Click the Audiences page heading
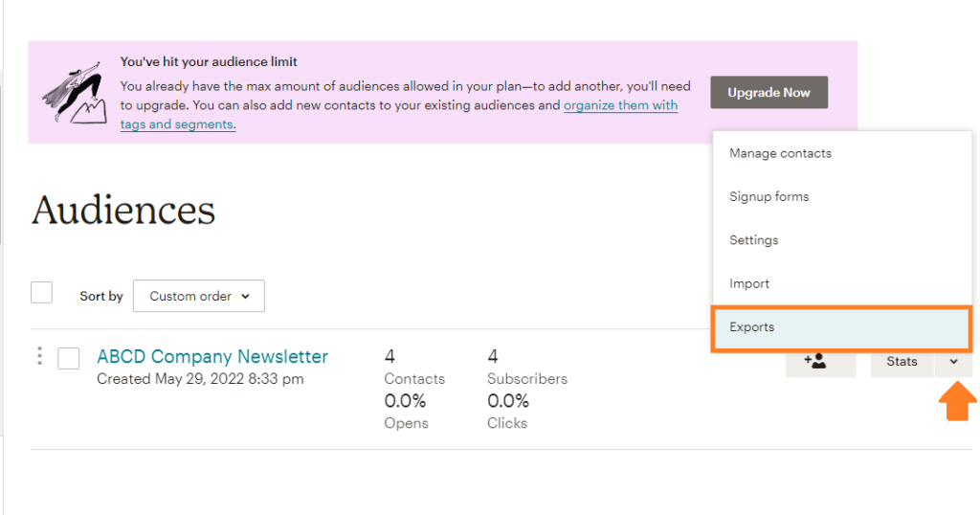Viewport: 980px width, 515px height. point(123,210)
